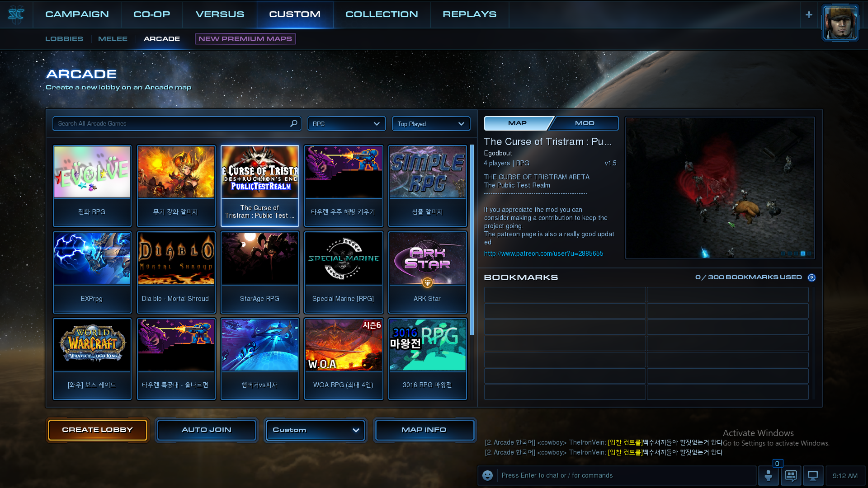
Task: Open the Patreon link in the description
Action: coord(543,253)
